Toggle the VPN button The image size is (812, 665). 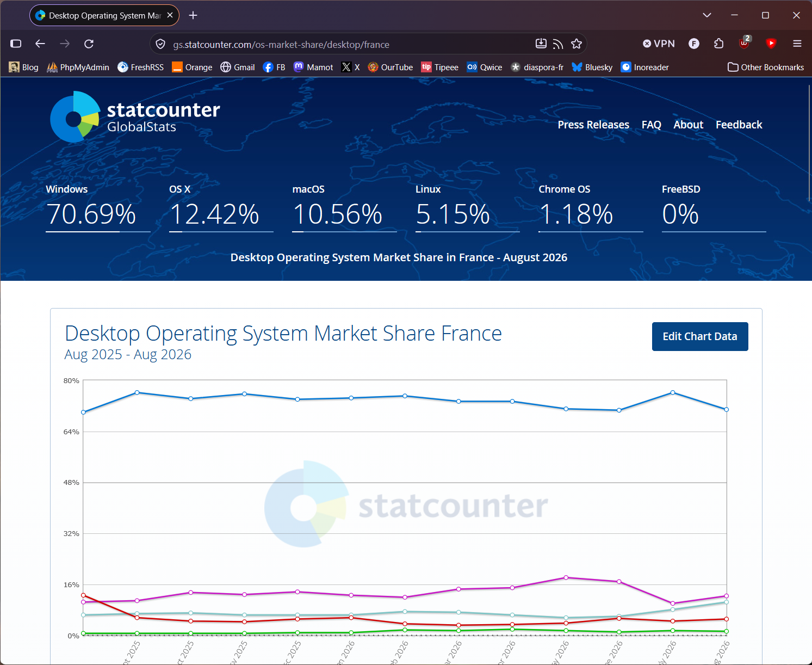click(659, 44)
